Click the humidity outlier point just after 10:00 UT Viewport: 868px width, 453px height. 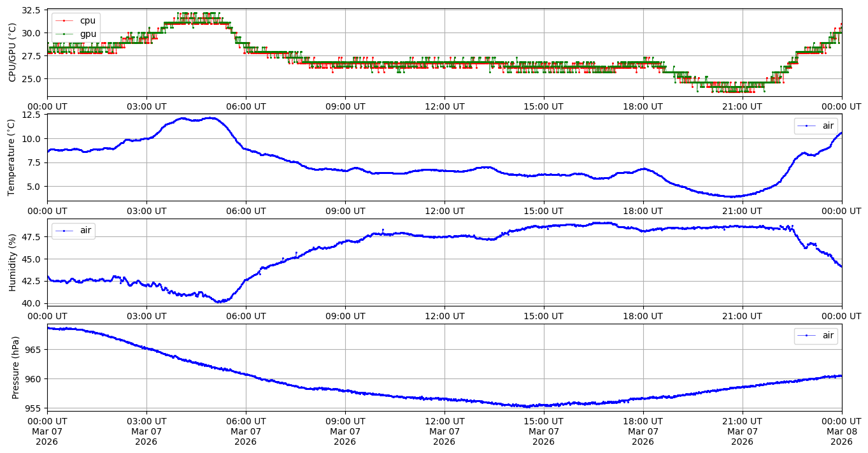pos(383,229)
